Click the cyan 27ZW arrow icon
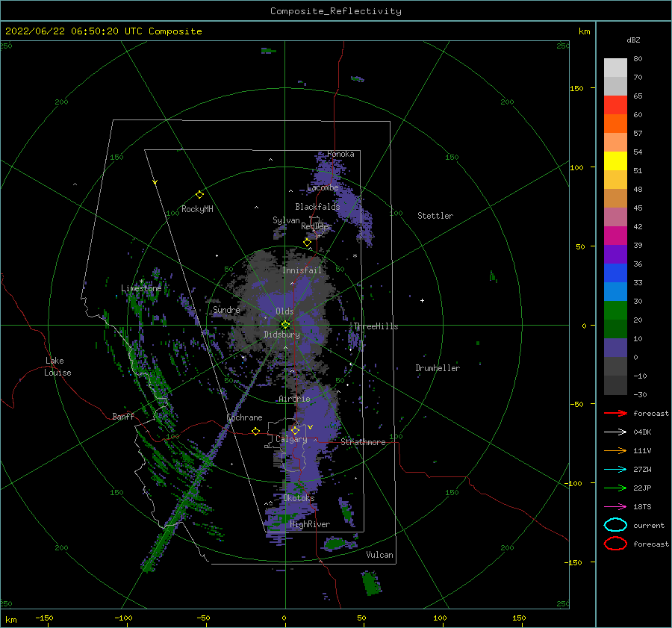Screen dimensions: 672x628 [x=615, y=470]
